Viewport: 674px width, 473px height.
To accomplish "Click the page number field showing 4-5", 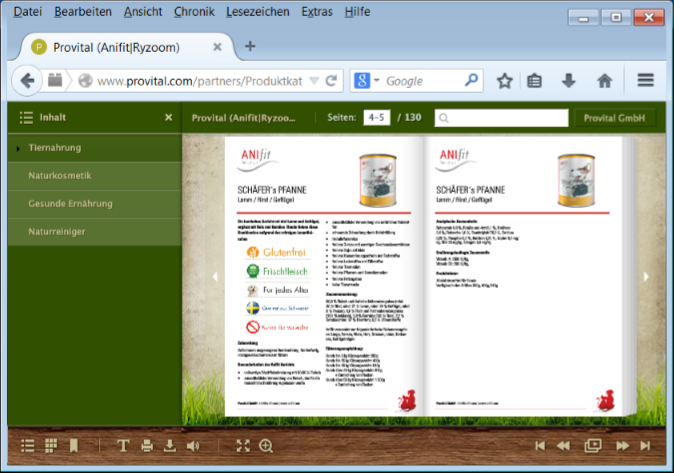I will point(377,118).
